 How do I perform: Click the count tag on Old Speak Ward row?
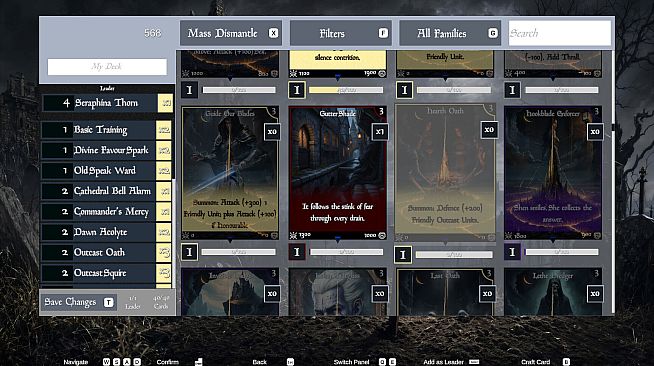point(164,171)
